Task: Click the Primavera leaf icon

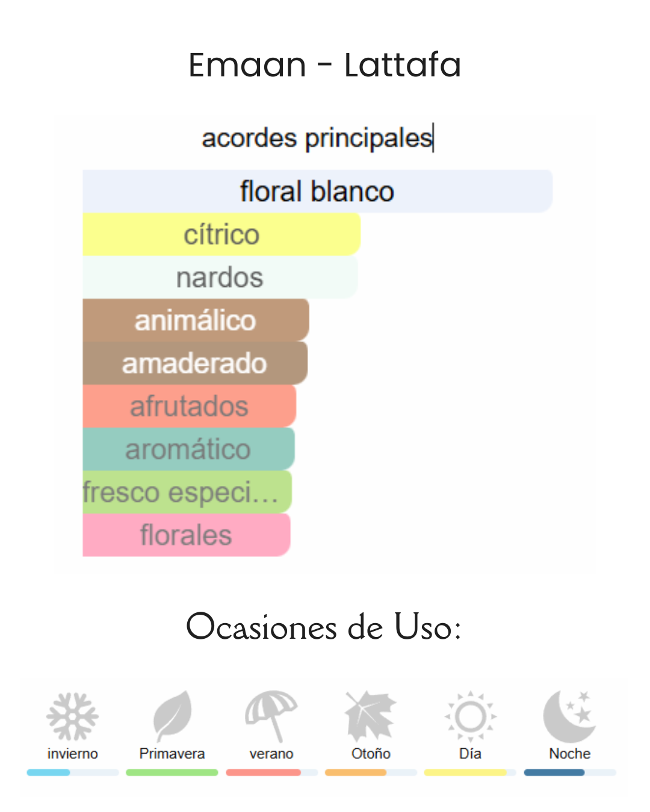Action: (172, 715)
